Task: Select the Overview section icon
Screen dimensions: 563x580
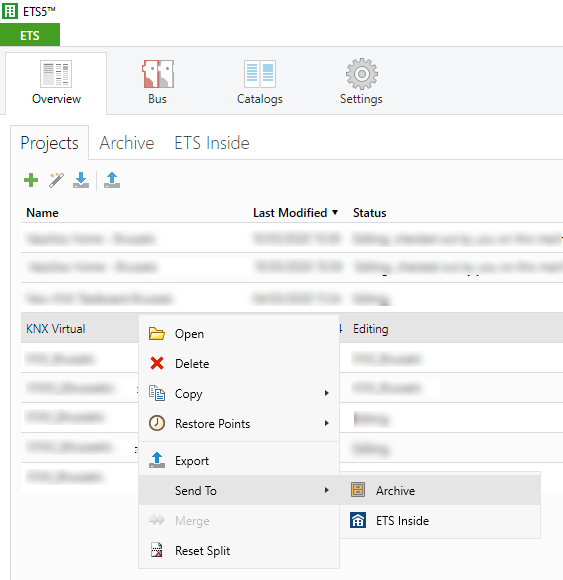Action: [x=56, y=74]
